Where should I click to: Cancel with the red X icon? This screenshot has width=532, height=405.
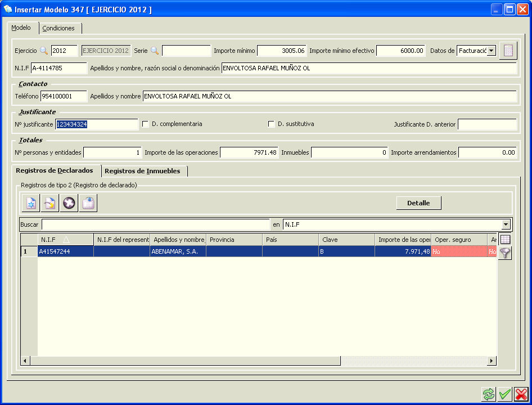tap(521, 394)
